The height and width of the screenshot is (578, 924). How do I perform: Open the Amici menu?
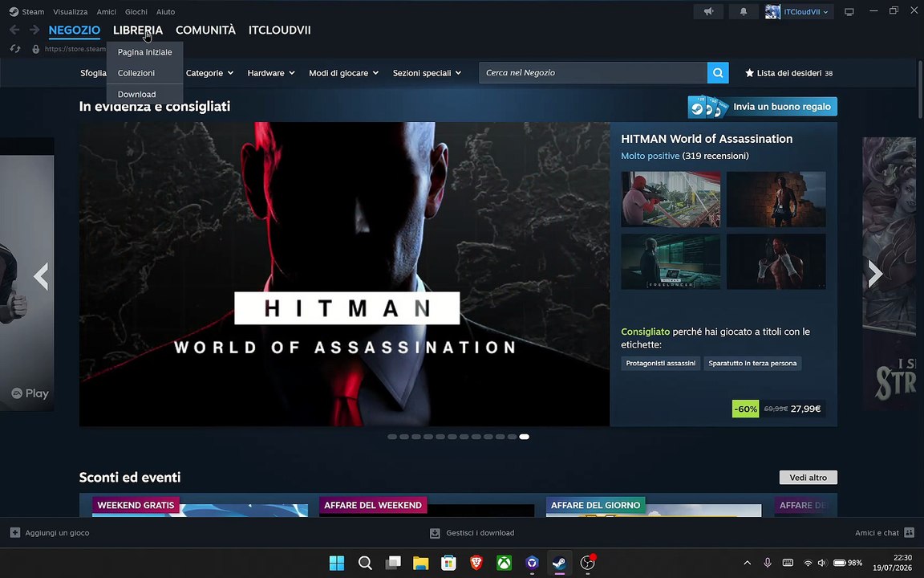(x=106, y=12)
